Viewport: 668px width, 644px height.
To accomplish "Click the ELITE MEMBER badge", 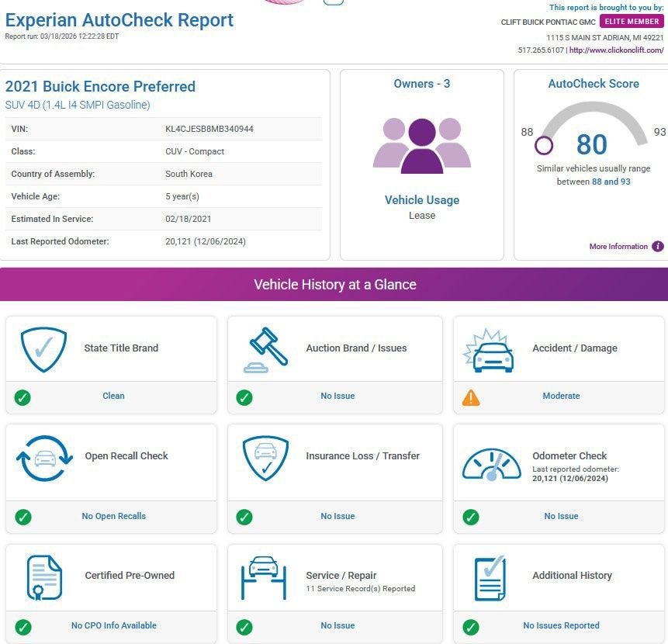I will pyautogui.click(x=632, y=22).
